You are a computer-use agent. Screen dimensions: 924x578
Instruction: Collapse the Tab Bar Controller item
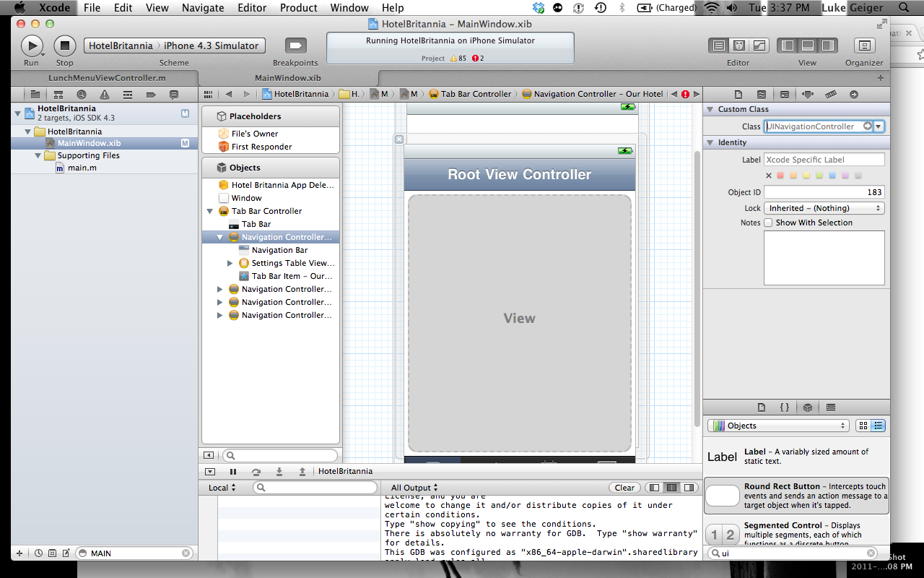tap(210, 211)
